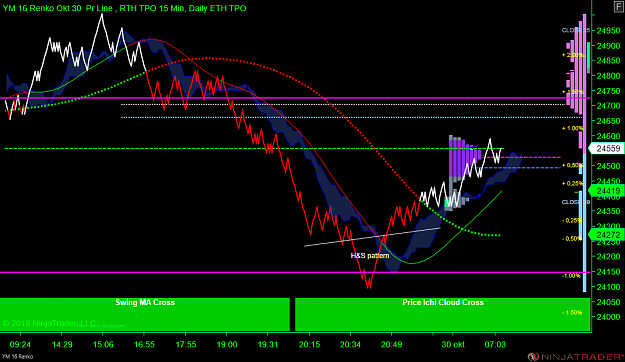Viewport: 625px width, 362px height.
Task: Click the Swing MA Cross signal panel
Action: point(145,314)
